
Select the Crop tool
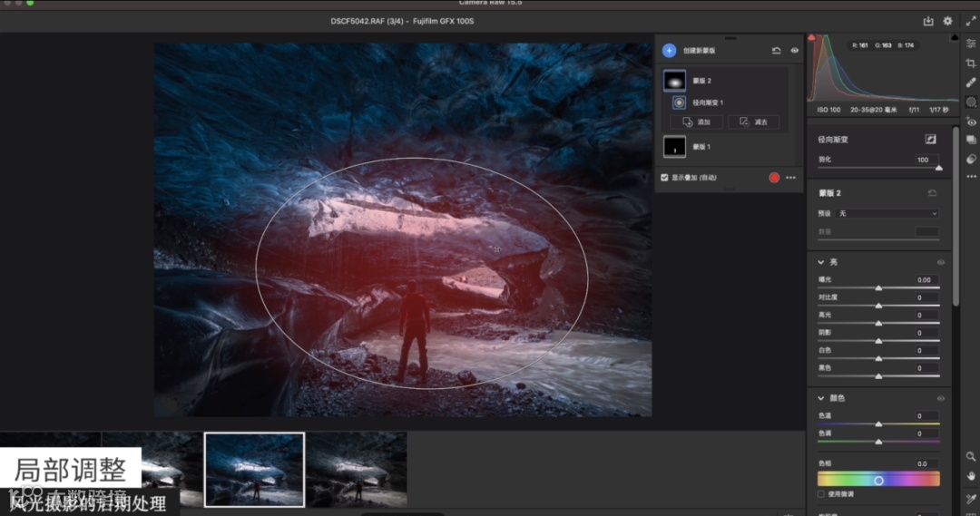971,63
